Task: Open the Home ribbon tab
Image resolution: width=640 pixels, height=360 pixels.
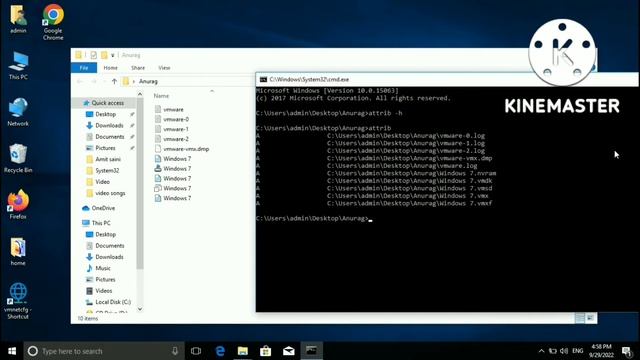Action: tap(110, 68)
